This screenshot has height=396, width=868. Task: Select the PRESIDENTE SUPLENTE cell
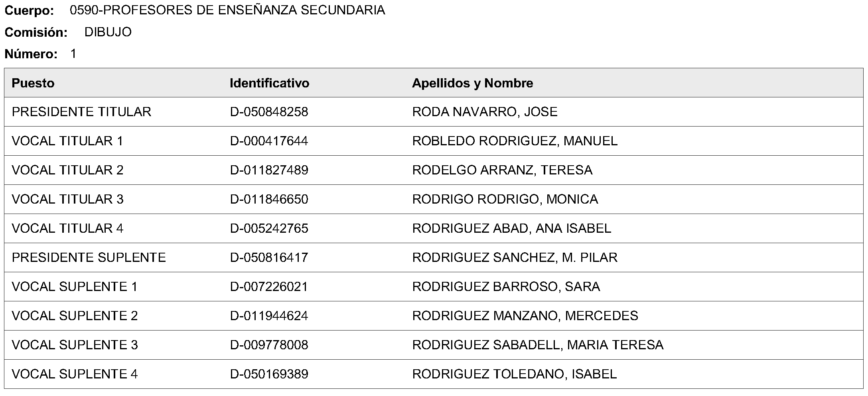(x=89, y=257)
